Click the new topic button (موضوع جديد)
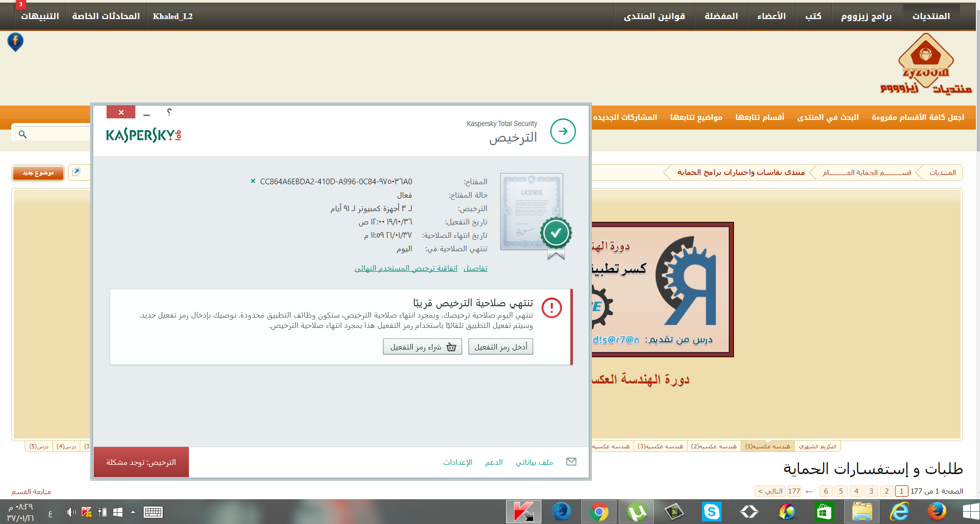The image size is (980, 524). point(38,173)
